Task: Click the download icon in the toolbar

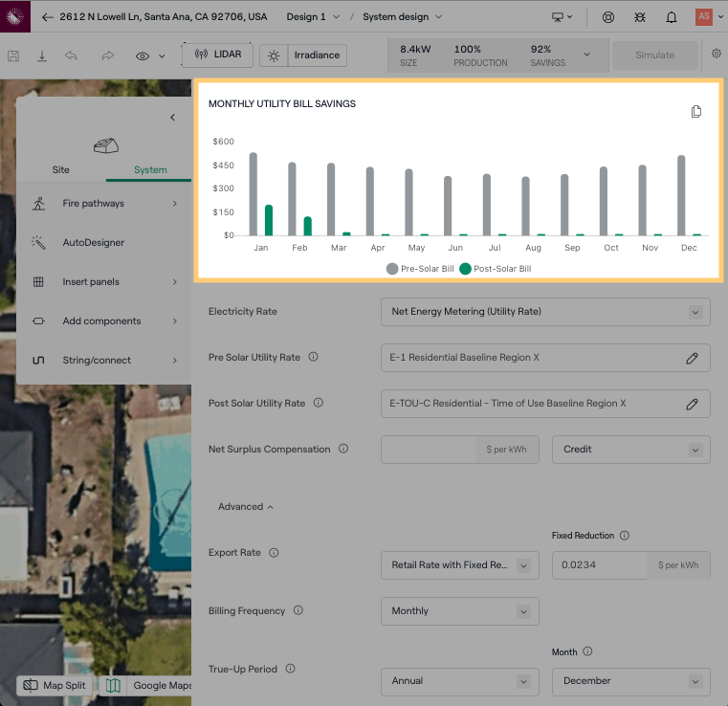Action: click(42, 55)
